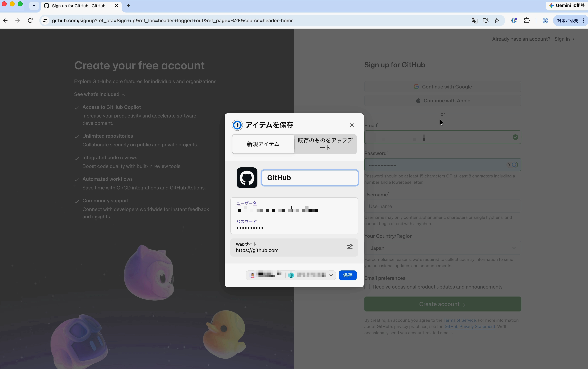Open Chrome's three-dot menu
This screenshot has width=588, height=369.
583,21
